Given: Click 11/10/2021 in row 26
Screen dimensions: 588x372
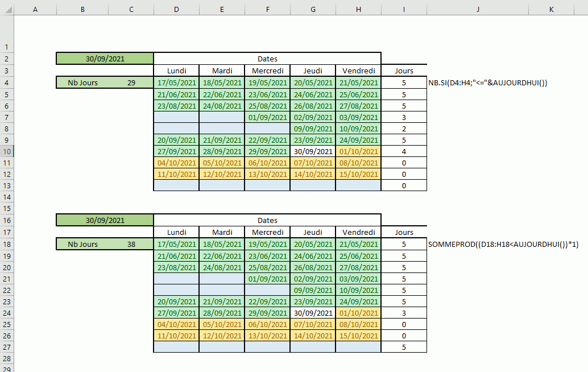Looking at the screenshot, I should click(x=176, y=336).
